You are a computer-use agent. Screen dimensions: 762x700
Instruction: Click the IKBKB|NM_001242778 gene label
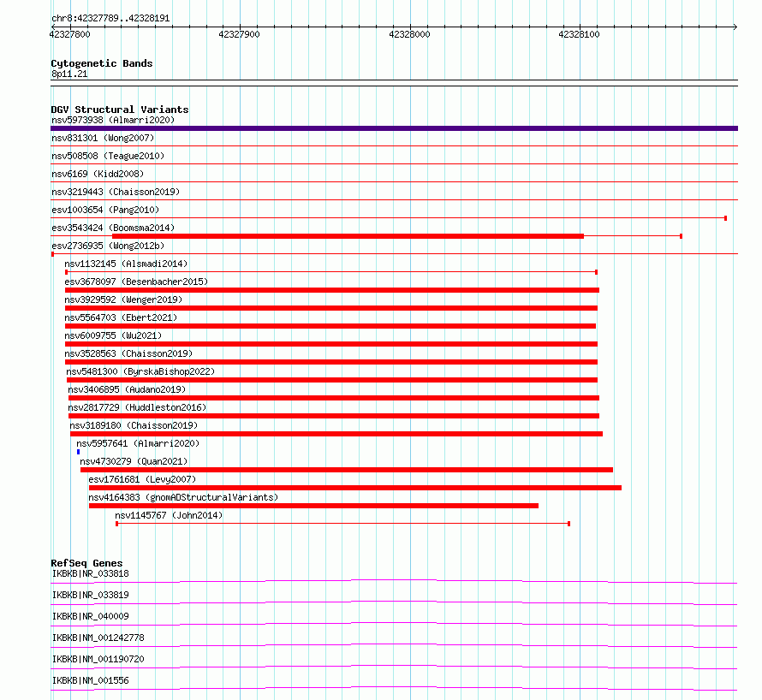[98, 638]
